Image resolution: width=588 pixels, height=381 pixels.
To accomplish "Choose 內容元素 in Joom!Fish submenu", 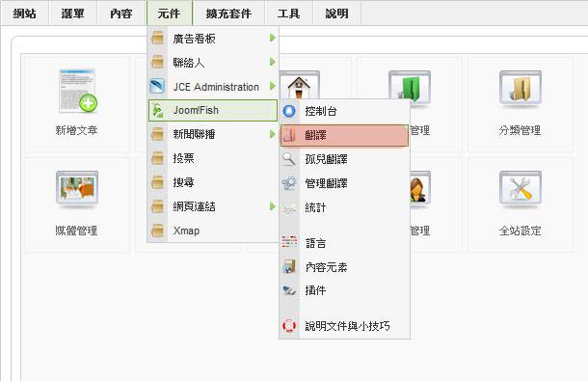I will click(344, 267).
